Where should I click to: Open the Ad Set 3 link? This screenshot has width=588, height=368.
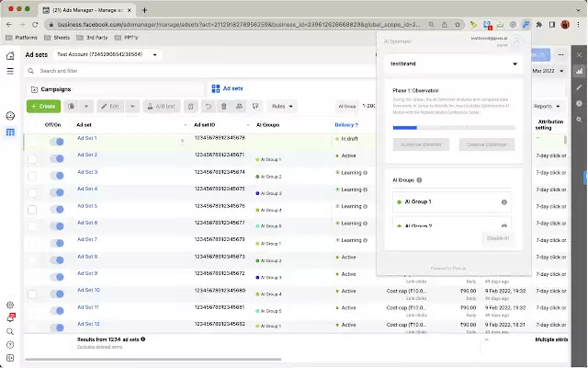pyautogui.click(x=87, y=172)
